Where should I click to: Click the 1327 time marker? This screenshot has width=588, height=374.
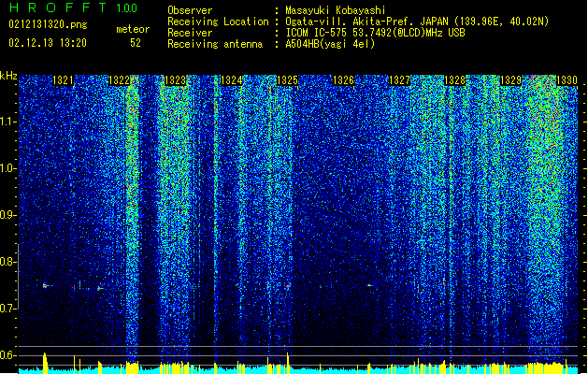400,80
